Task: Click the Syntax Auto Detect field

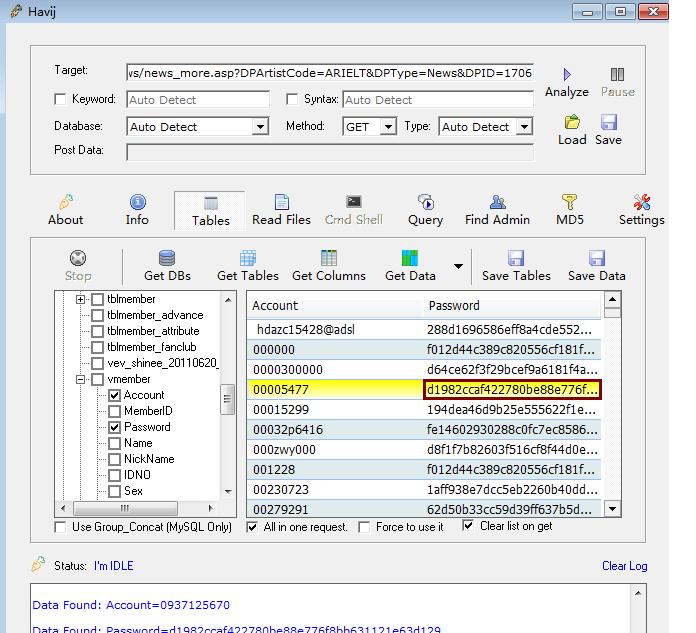Action: 438,100
